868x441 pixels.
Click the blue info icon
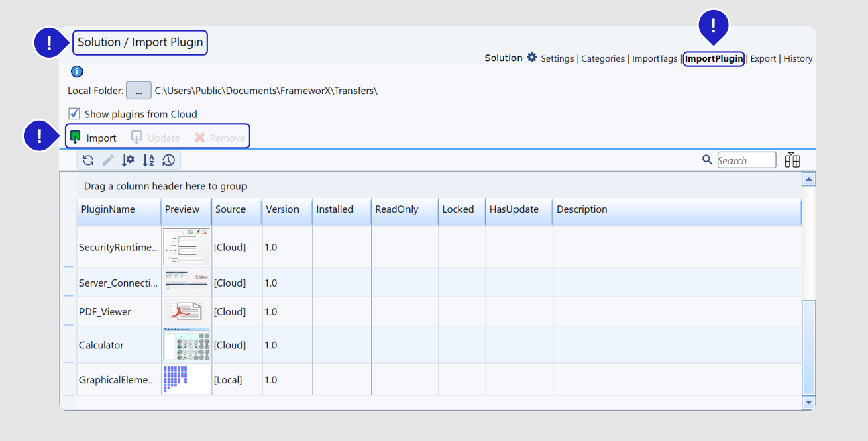point(76,72)
